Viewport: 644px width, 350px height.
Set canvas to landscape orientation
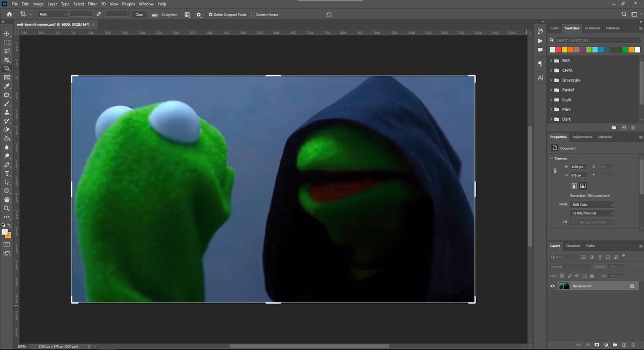(x=583, y=186)
